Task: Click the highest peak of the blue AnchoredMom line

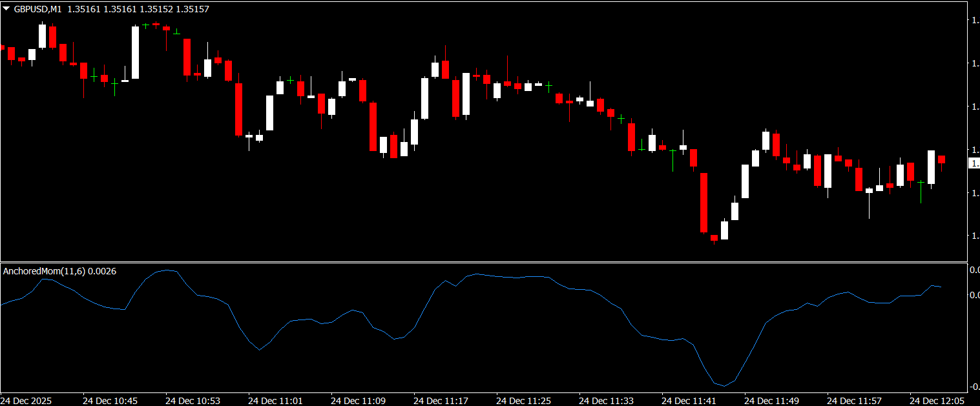Action: tap(167, 270)
